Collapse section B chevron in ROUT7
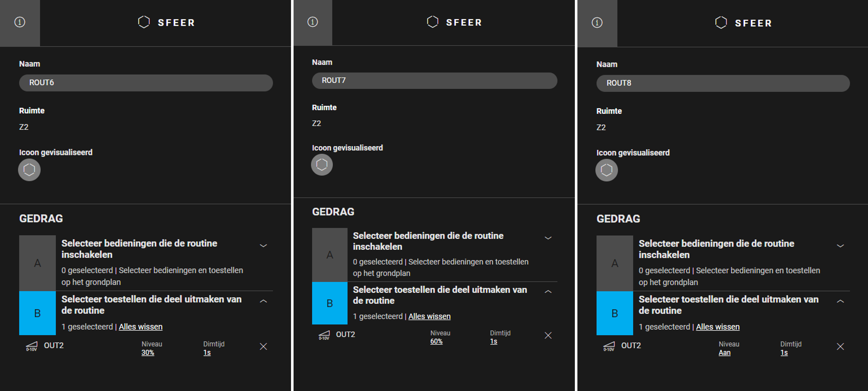868x391 pixels. [548, 292]
